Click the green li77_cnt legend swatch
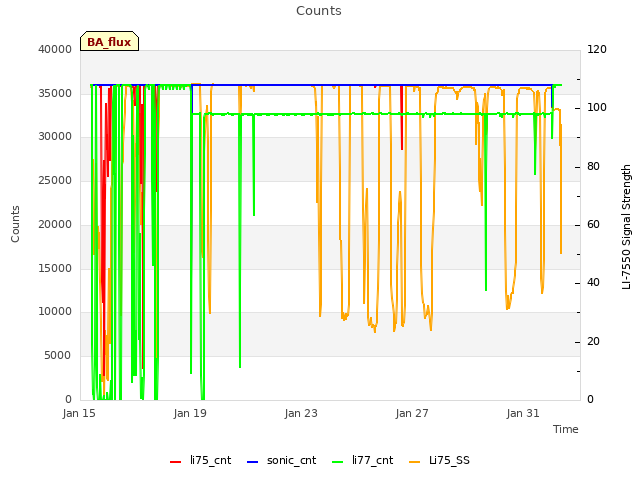This screenshot has width=640, height=480. tap(338, 462)
